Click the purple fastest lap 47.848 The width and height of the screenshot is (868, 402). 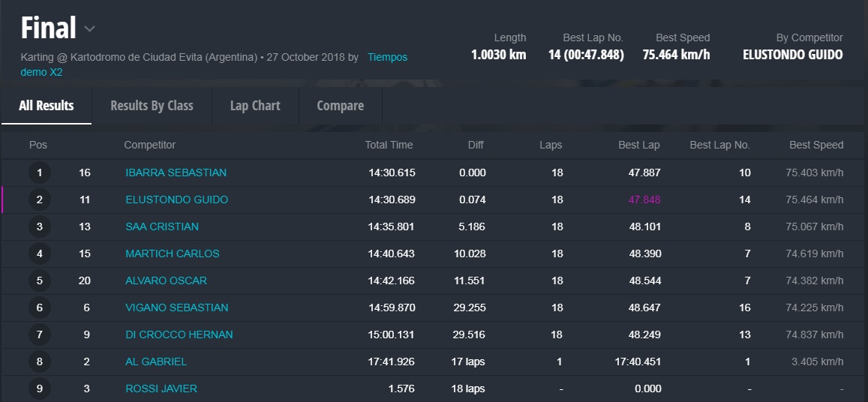644,199
